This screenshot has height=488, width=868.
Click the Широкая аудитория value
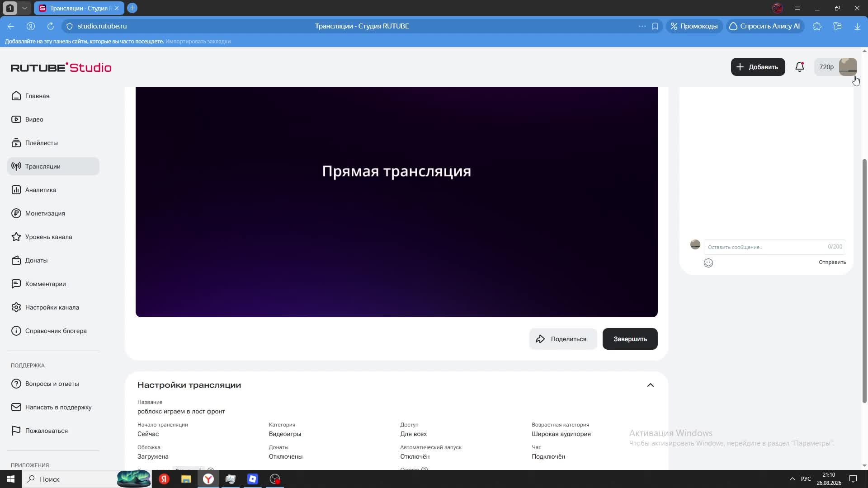pos(561,434)
